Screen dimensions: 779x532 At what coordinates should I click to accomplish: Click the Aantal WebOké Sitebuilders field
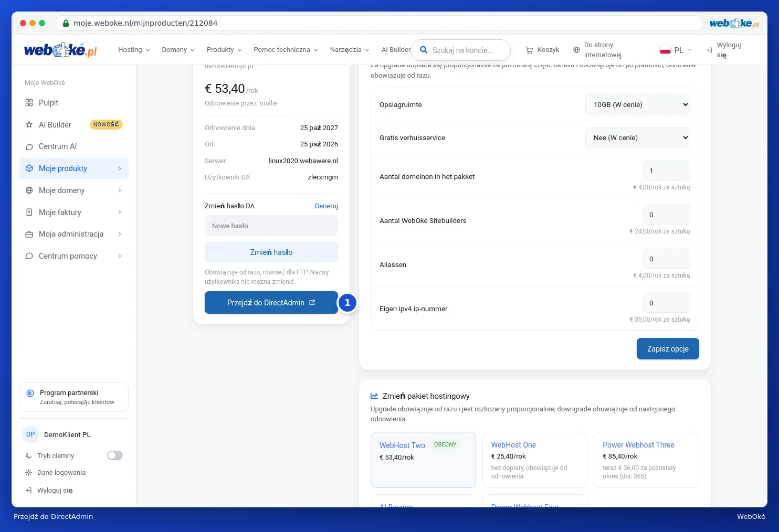tap(667, 215)
